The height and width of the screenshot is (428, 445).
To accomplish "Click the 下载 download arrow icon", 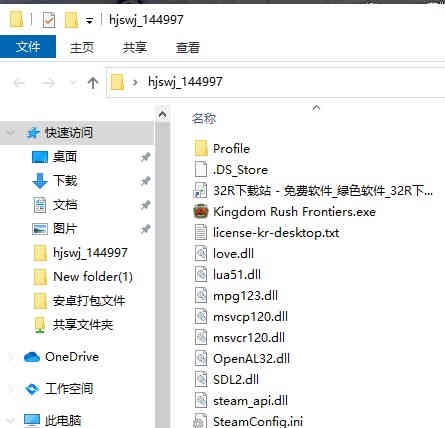I will click(40, 181).
